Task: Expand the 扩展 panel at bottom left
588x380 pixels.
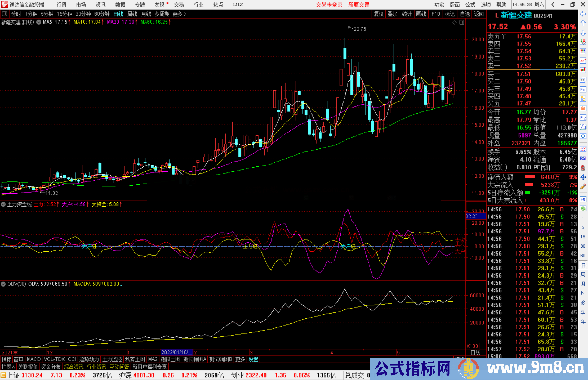Action: coord(8,367)
